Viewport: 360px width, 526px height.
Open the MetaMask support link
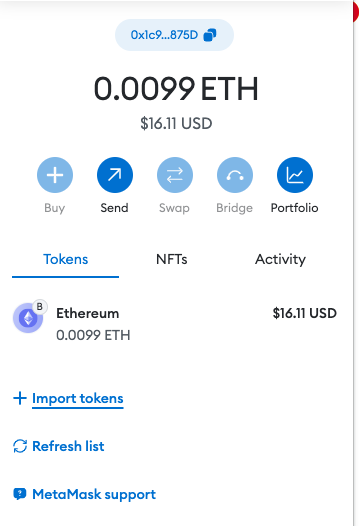pos(94,494)
